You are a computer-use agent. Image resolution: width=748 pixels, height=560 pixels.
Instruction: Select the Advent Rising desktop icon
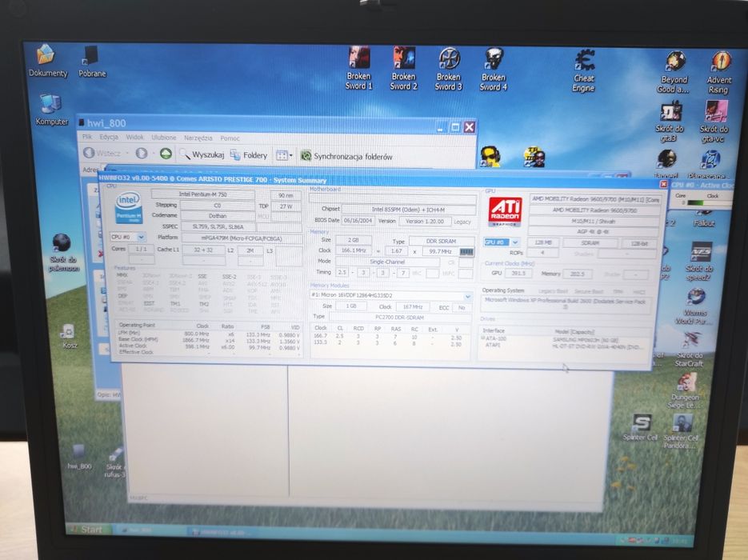tap(719, 73)
